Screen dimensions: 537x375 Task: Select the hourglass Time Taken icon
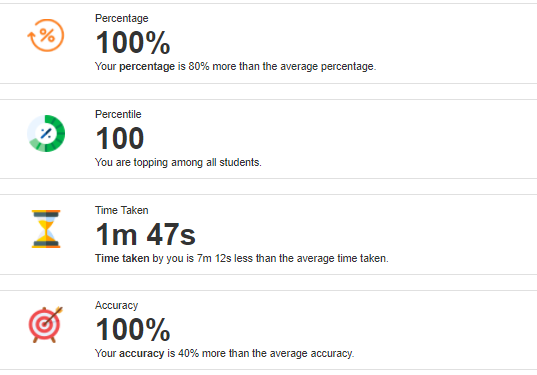(x=46, y=229)
